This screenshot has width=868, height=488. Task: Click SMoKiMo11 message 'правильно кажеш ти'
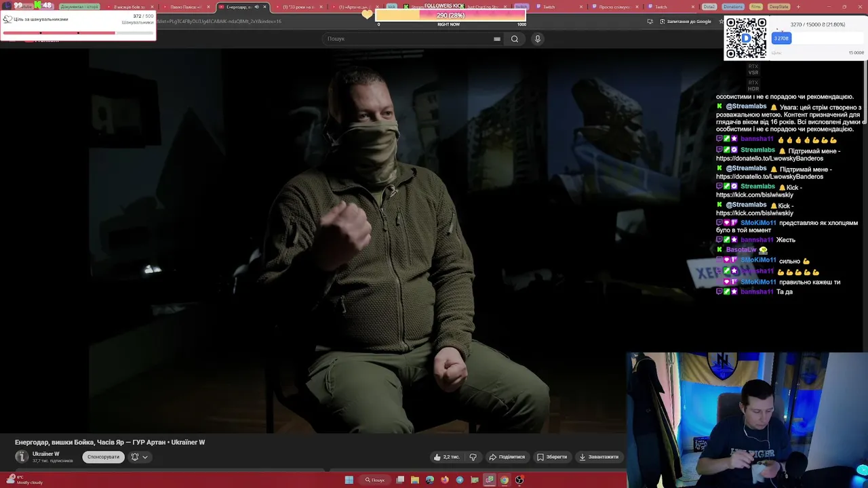810,282
